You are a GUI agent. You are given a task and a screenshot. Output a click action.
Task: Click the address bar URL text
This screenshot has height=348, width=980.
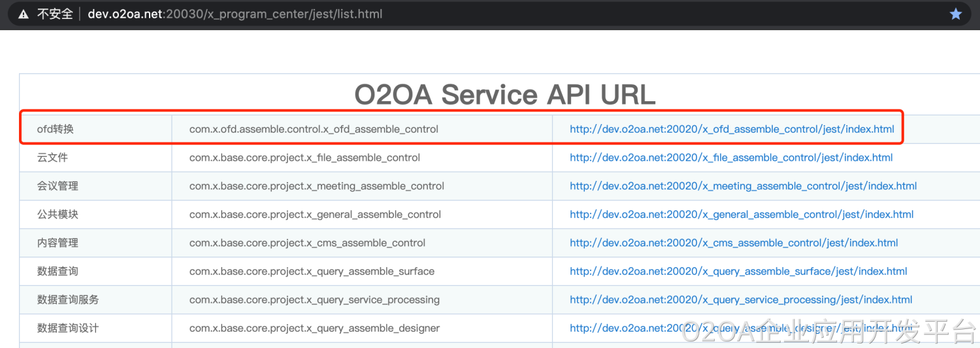point(235,14)
